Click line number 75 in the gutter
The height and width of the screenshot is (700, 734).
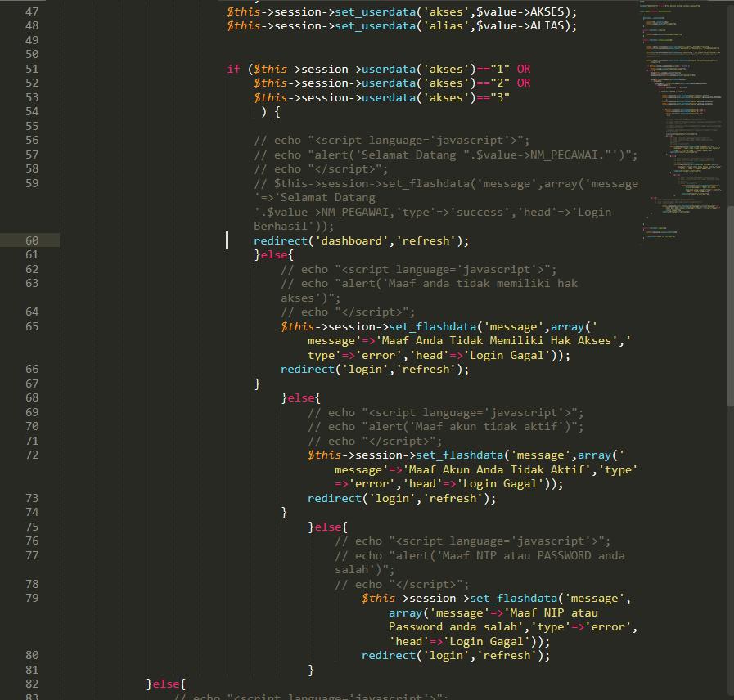tap(32, 527)
